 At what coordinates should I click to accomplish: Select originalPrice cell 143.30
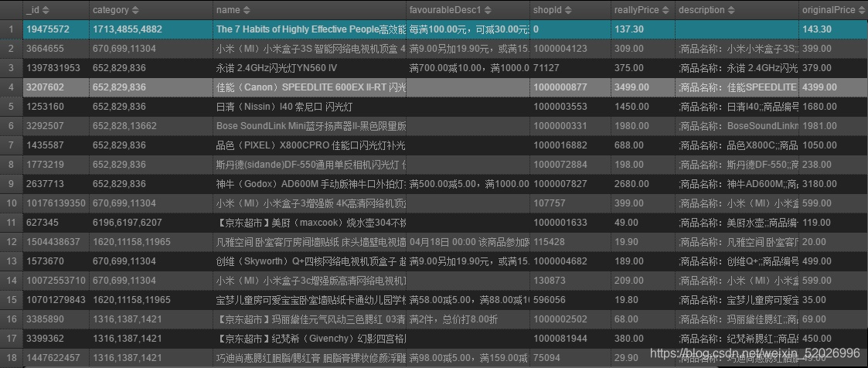click(x=833, y=29)
